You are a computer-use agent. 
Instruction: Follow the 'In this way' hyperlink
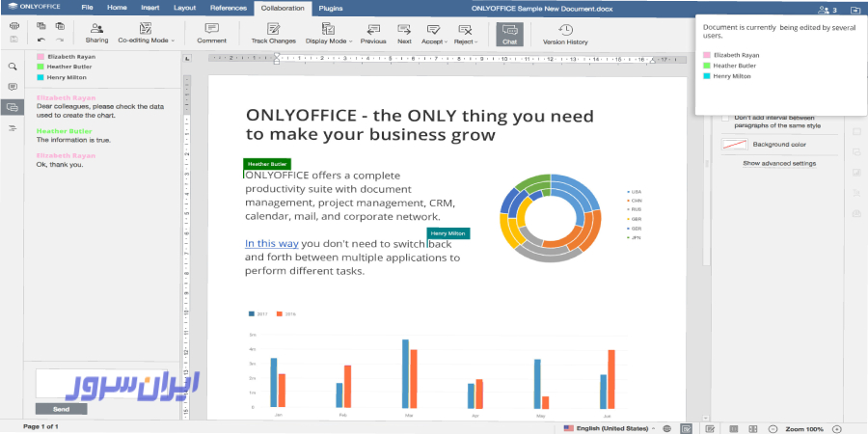(x=272, y=243)
